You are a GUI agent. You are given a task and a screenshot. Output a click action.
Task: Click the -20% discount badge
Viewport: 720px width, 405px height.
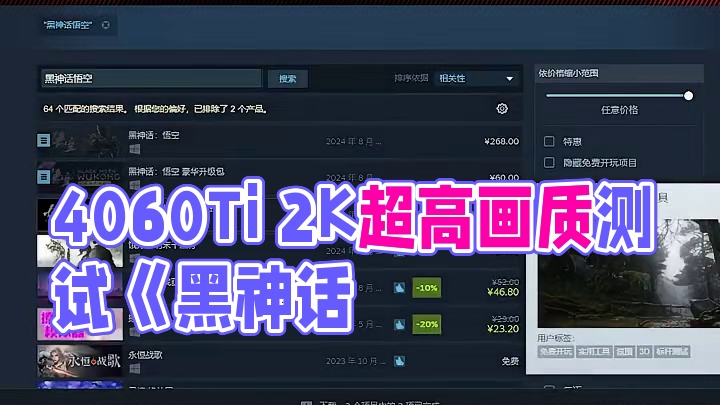pos(427,324)
